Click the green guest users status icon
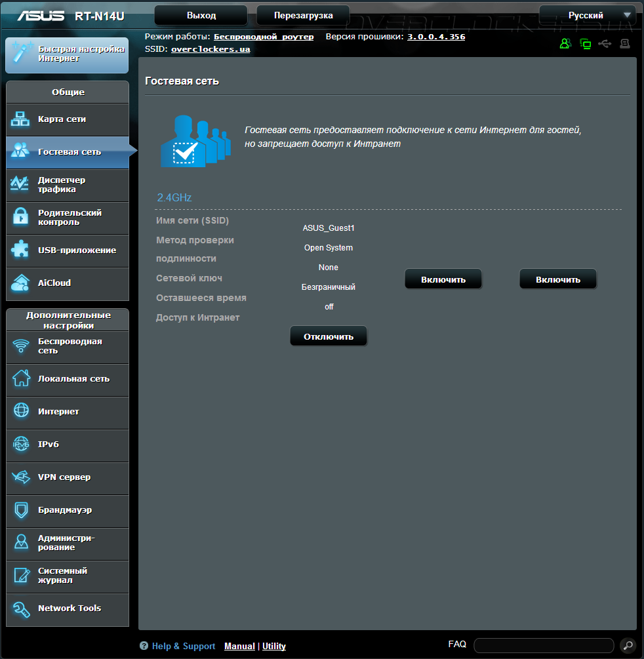Screen dimensions: 644x659 565,43
